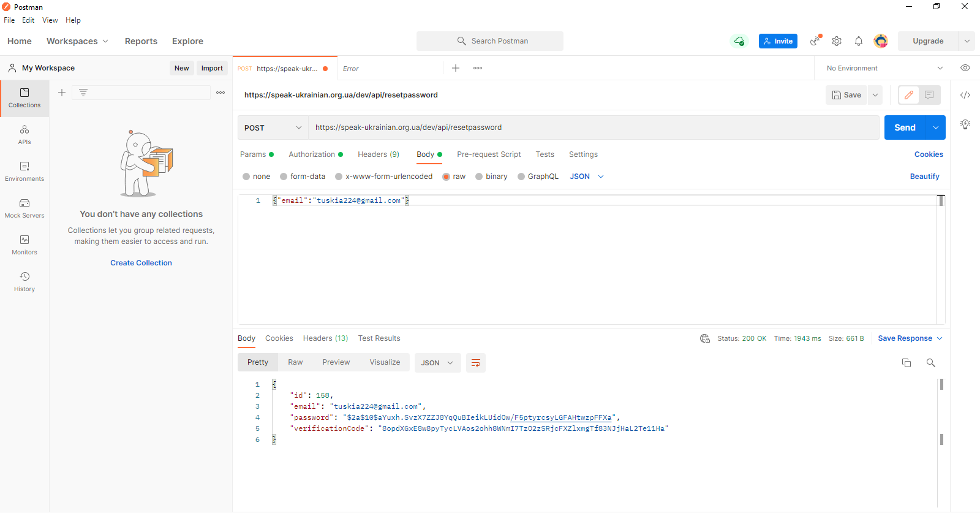Switch to the Params tab
Image resolution: width=980 pixels, height=513 pixels.
pos(257,154)
